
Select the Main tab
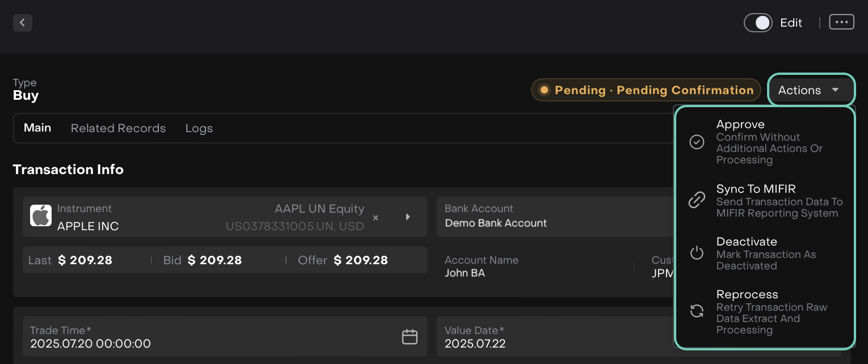point(37,128)
